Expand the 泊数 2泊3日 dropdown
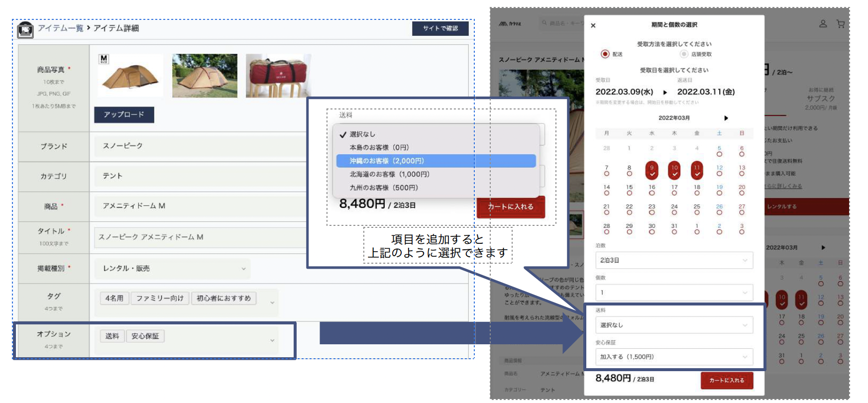 pos(674,260)
